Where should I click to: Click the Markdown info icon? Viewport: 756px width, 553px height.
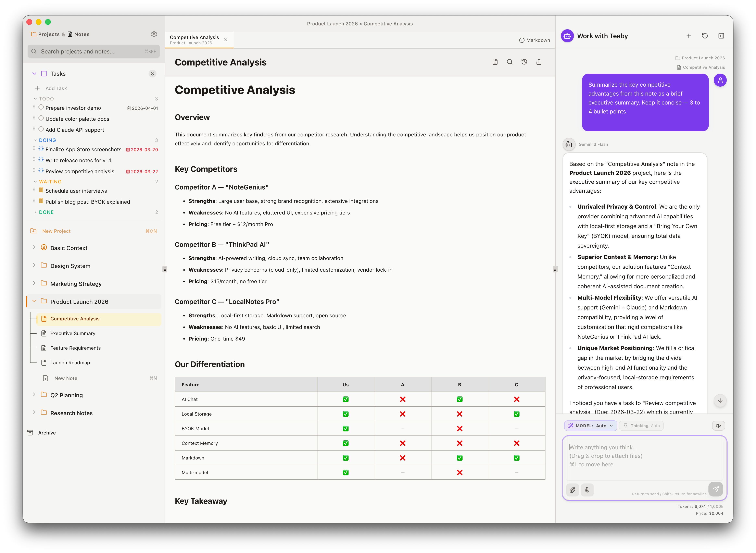pyautogui.click(x=521, y=40)
